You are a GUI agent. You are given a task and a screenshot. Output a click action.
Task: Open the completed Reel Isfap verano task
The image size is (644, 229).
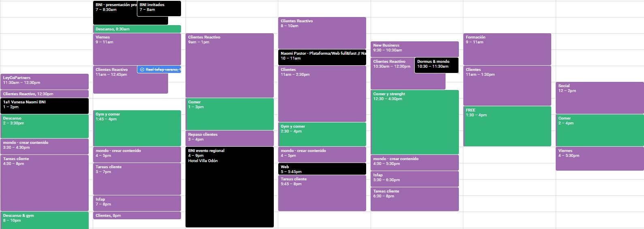[162, 70]
